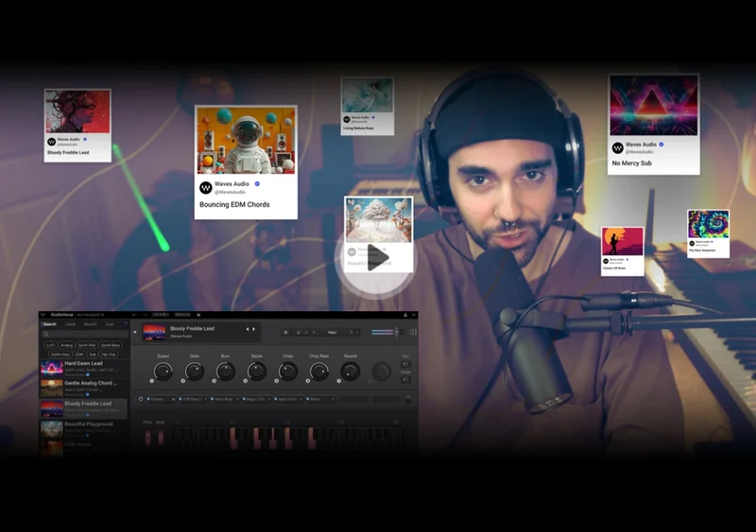Go to next preset arrow

(x=253, y=329)
